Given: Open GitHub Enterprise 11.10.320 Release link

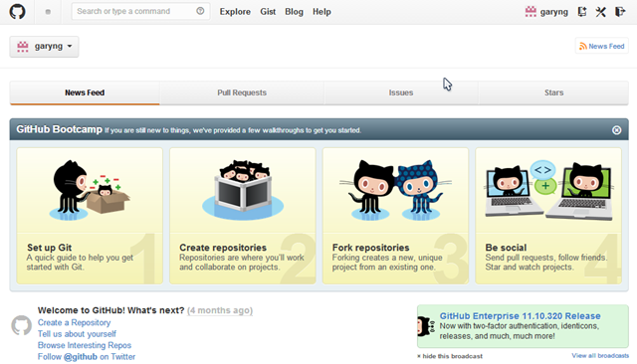Looking at the screenshot, I should pyautogui.click(x=520, y=315).
